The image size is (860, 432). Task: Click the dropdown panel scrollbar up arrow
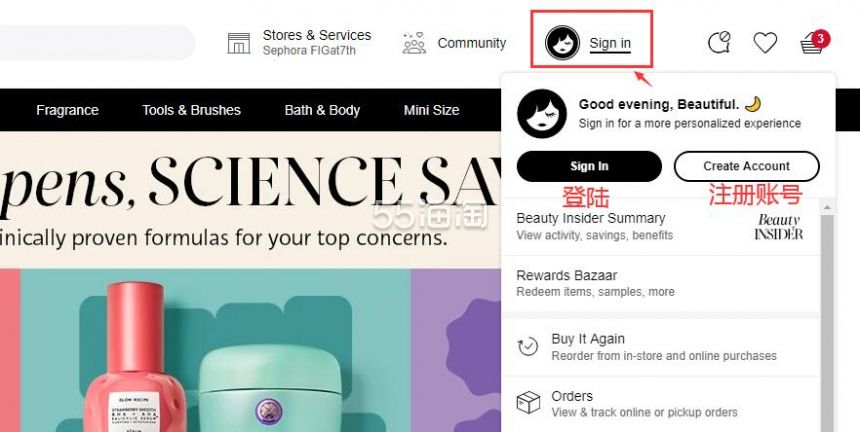(827, 207)
